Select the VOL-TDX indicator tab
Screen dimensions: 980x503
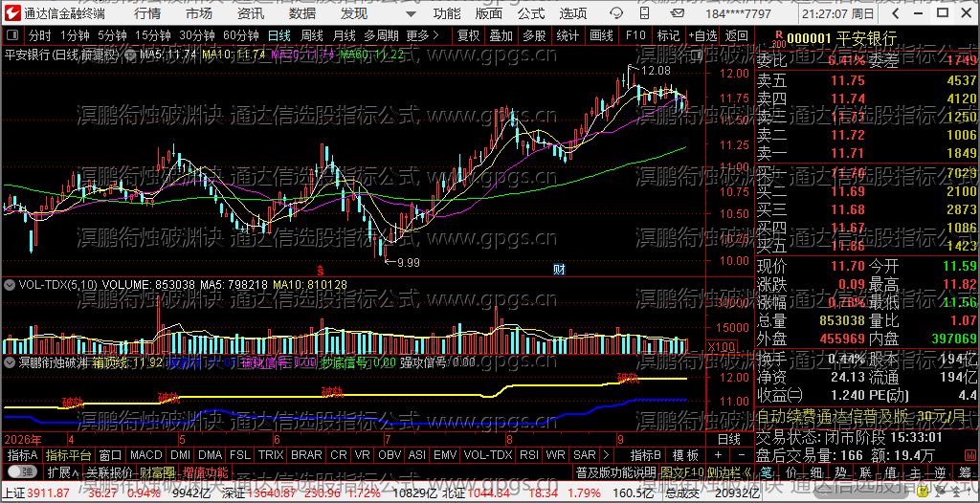click(x=487, y=455)
